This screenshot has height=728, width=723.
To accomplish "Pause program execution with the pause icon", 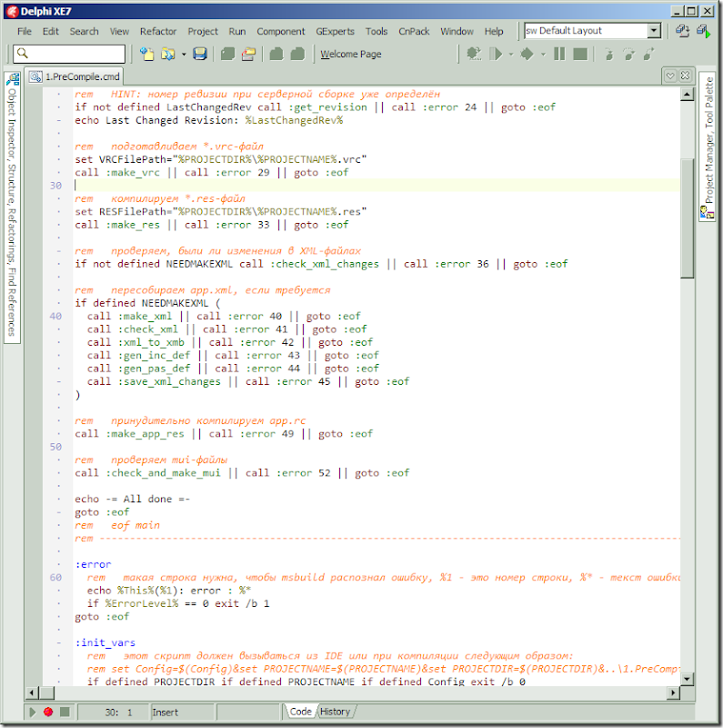I will click(560, 55).
